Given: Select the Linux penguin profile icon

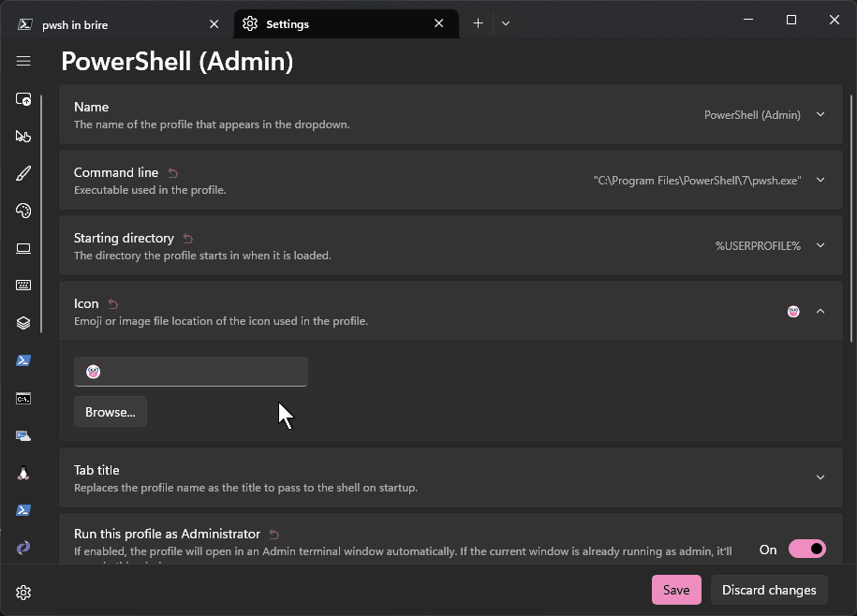Looking at the screenshot, I should coord(23,473).
